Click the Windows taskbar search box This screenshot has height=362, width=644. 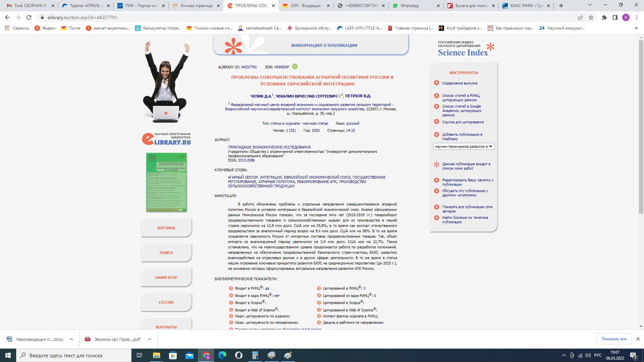pyautogui.click(x=74, y=355)
